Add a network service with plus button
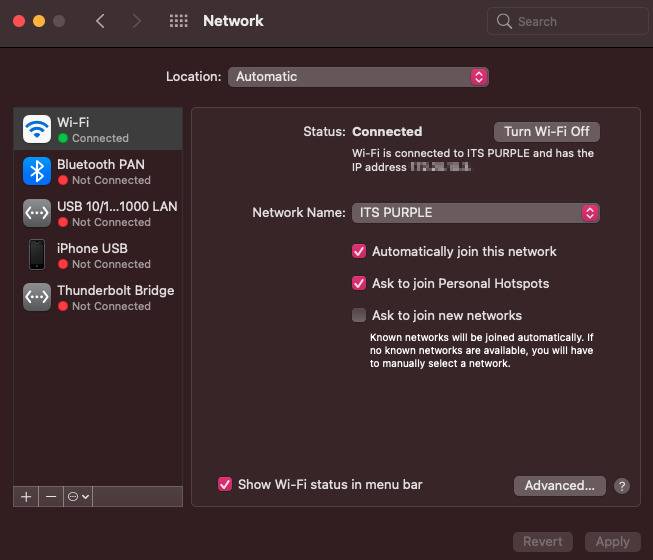 [x=26, y=496]
